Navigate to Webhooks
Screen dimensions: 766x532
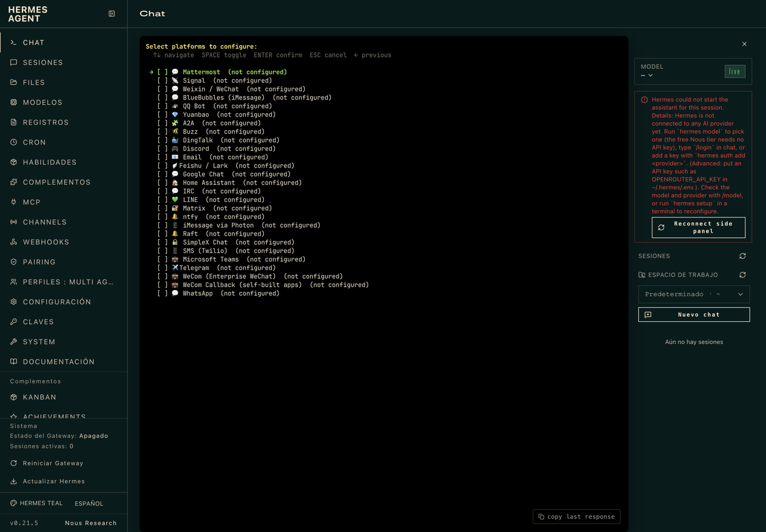(64, 242)
